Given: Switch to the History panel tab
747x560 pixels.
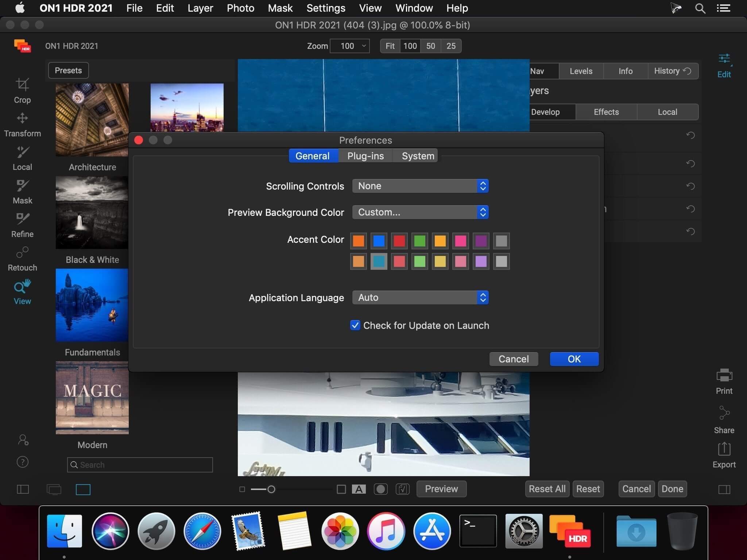Looking at the screenshot, I should pyautogui.click(x=673, y=71).
